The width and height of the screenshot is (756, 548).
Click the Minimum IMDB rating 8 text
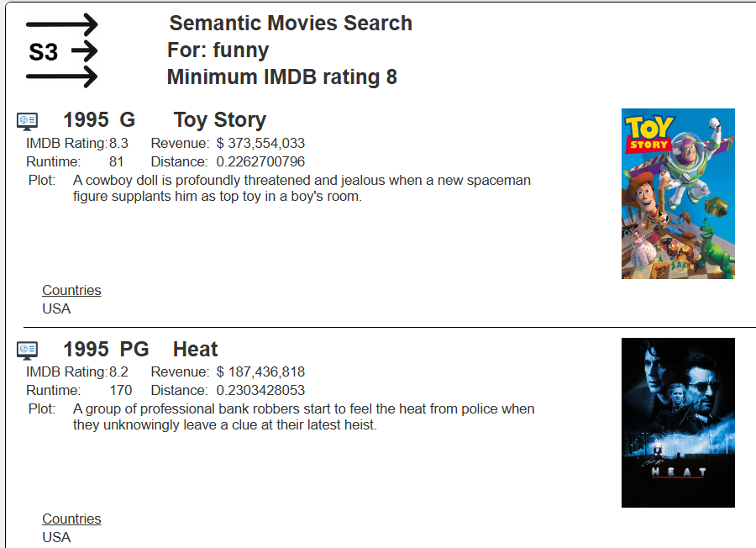coord(281,77)
